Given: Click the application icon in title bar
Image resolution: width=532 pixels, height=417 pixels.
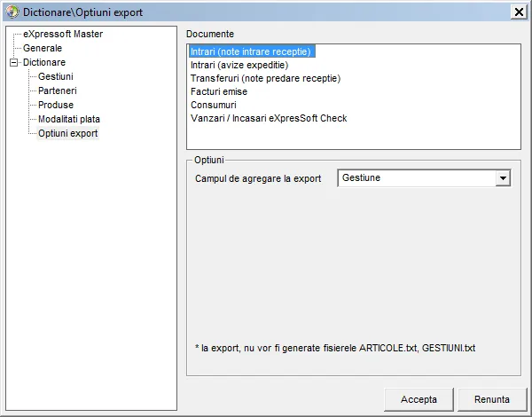Looking at the screenshot, I should tap(12, 12).
